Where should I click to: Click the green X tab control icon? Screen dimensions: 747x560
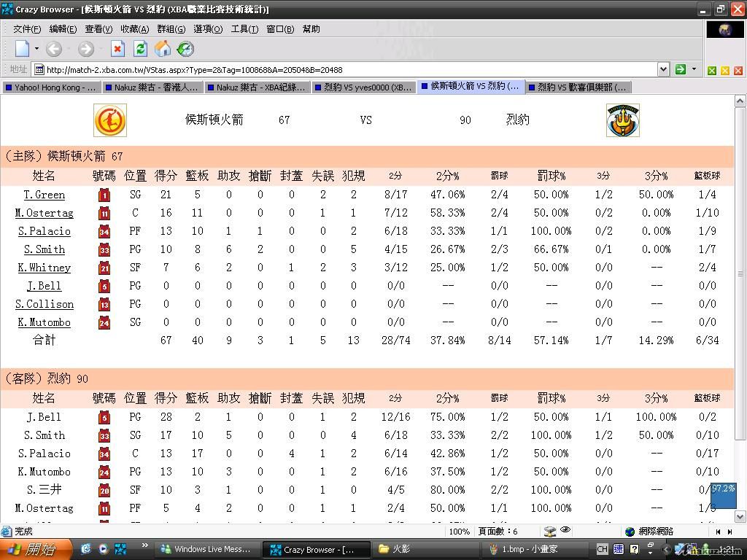(712, 71)
